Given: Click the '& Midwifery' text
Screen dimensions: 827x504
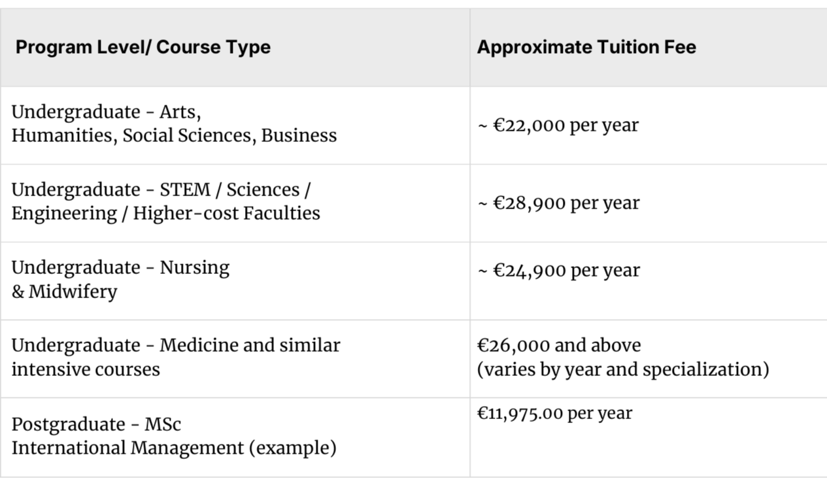Looking at the screenshot, I should tap(64, 291).
